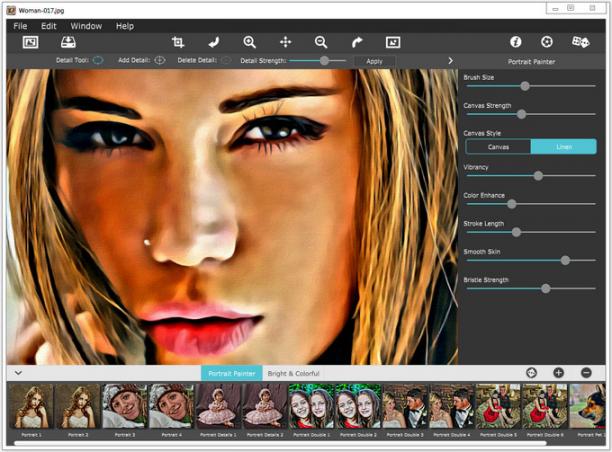The image size is (612, 452).
Task: Switch to the Bright & Colorful tab
Action: (294, 374)
